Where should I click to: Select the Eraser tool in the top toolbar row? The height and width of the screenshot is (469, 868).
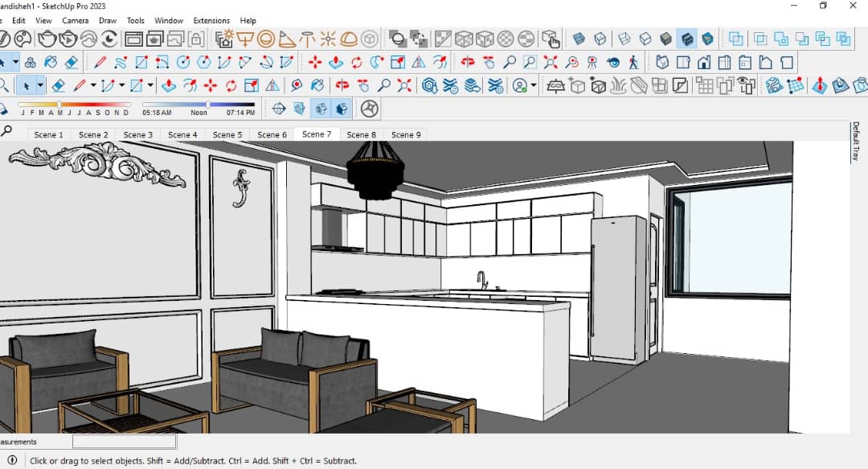[72, 62]
